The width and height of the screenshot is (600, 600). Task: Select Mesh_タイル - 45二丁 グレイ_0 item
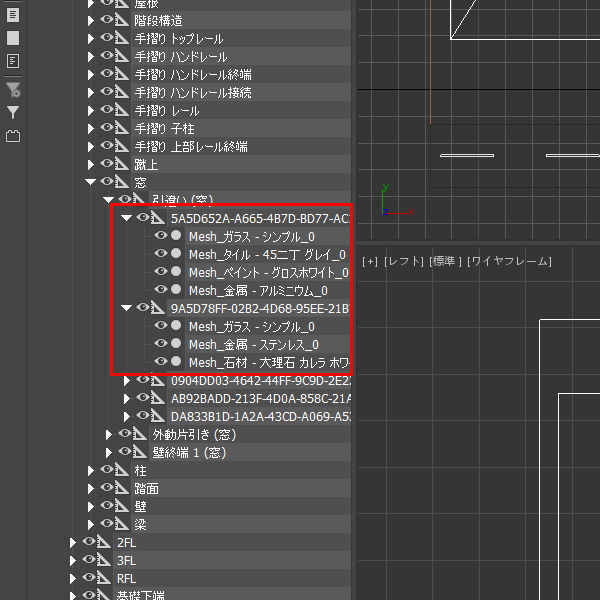(266, 254)
